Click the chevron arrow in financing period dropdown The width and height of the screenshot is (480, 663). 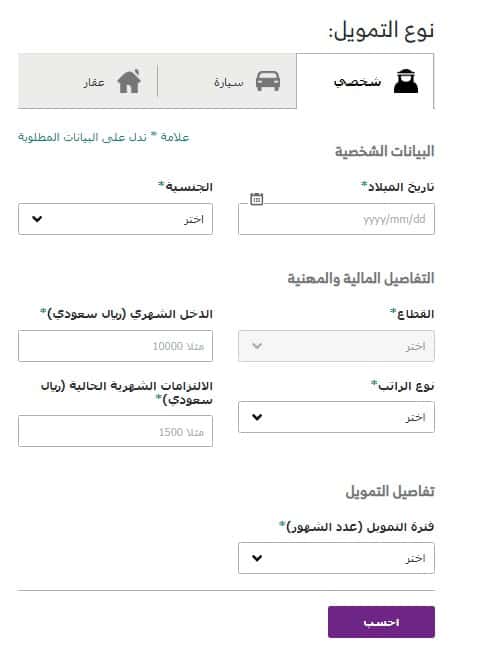[x=257, y=558]
